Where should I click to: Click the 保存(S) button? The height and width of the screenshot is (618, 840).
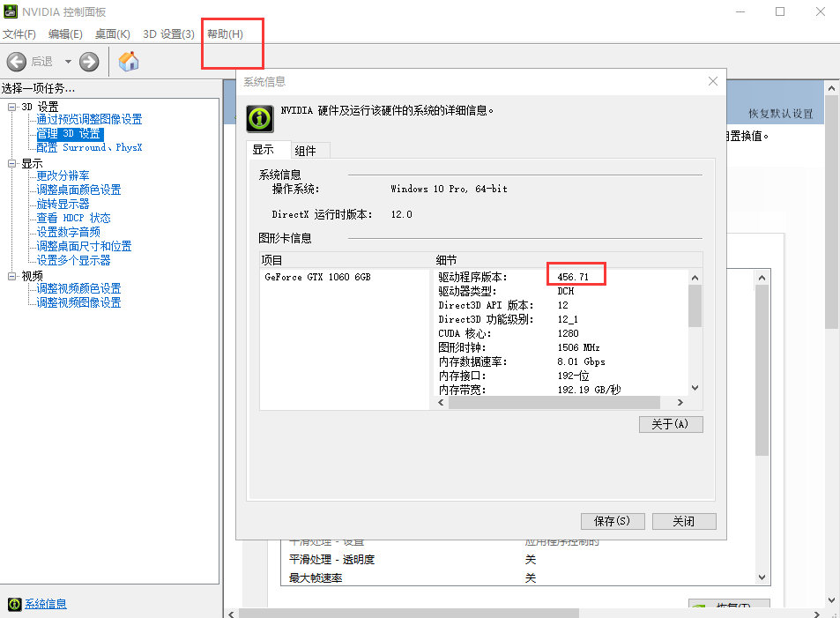(x=613, y=521)
